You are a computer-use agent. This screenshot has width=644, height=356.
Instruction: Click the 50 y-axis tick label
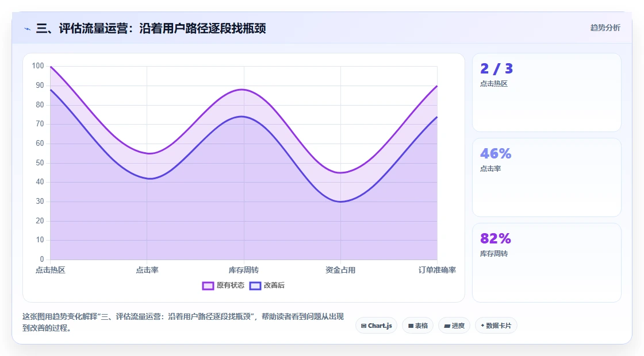pos(40,163)
